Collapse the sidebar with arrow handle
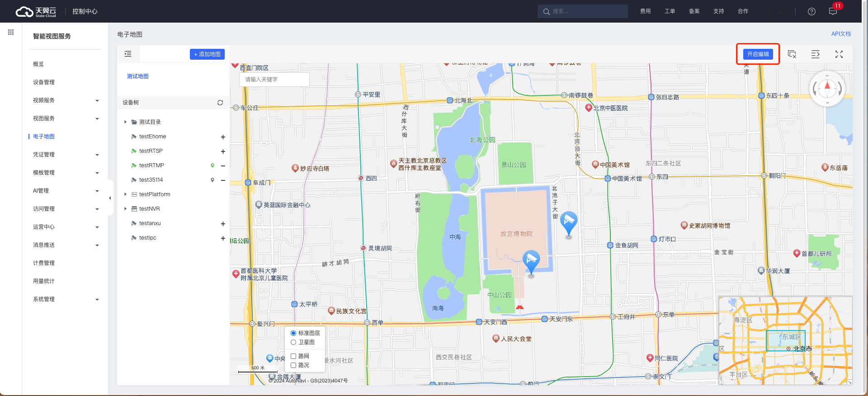The height and width of the screenshot is (396, 868). click(110, 198)
